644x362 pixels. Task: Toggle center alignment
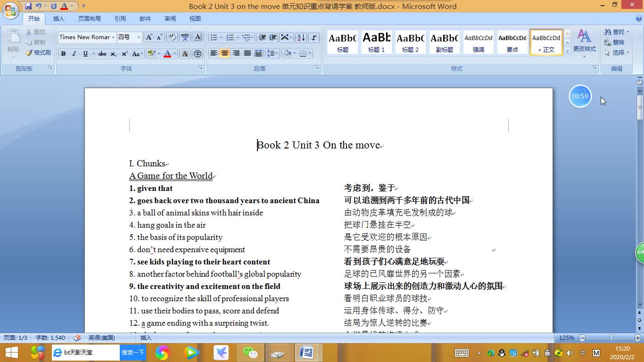[x=225, y=53]
